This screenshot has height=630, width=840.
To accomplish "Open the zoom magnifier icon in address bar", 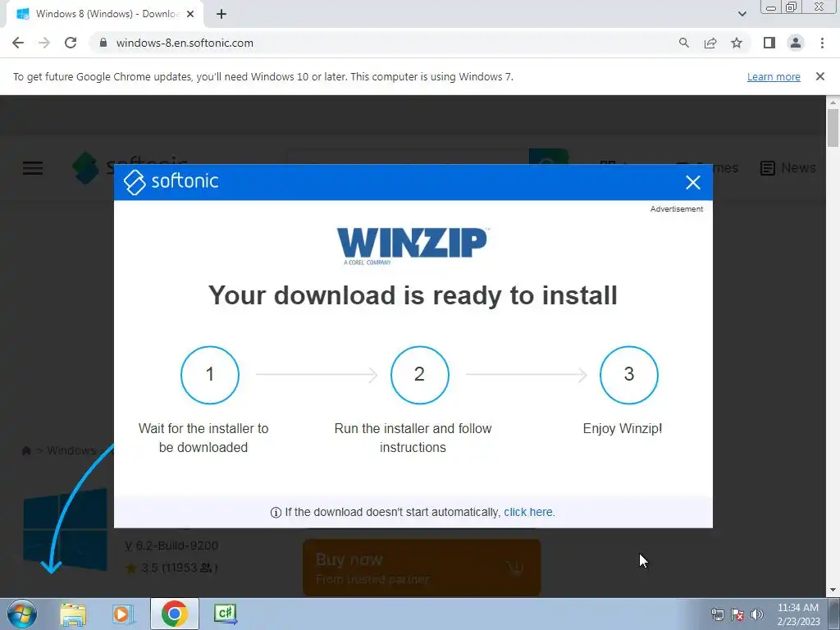I will [x=684, y=43].
